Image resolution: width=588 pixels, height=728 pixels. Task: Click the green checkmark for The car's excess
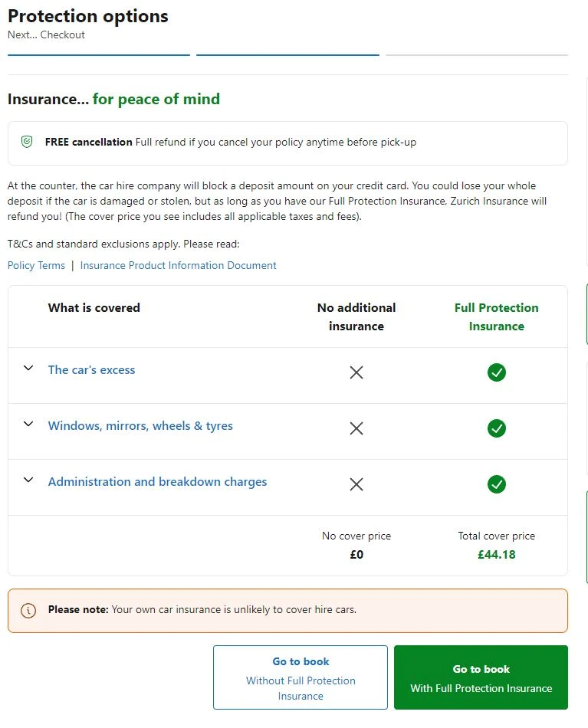coord(497,372)
